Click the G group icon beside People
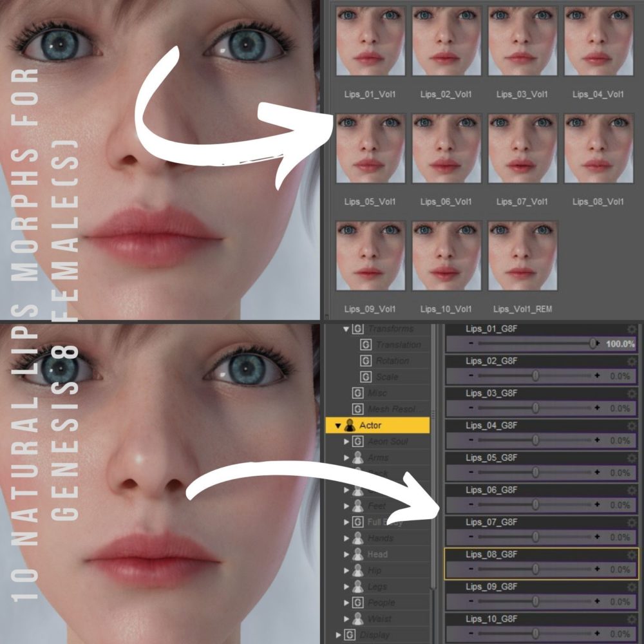Screen dimensions: 644x644 pos(357,603)
